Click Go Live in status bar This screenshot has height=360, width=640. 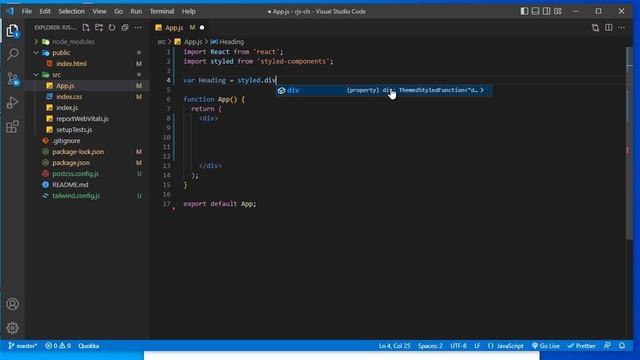pos(546,346)
